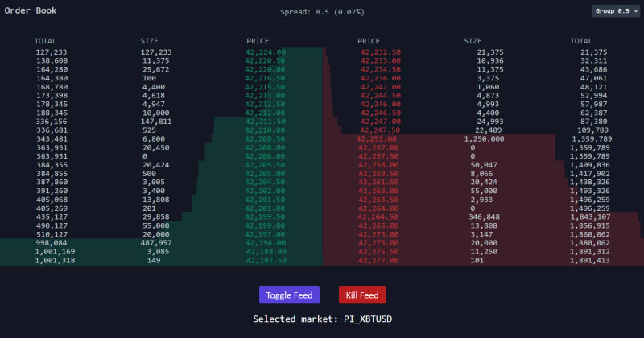Image resolution: width=644 pixels, height=338 pixels.
Task: Select the top bid price 42,224.00
Action: click(265, 52)
